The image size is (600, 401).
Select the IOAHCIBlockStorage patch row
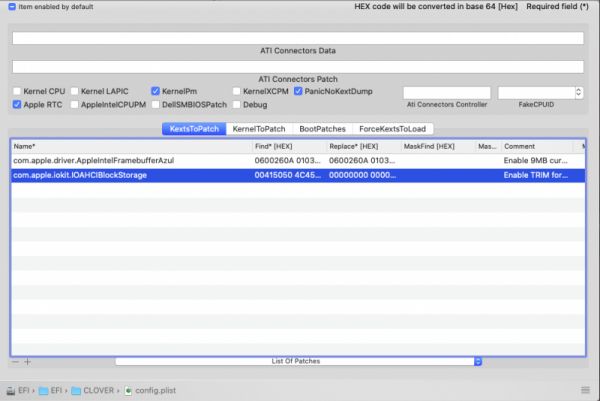click(298, 175)
